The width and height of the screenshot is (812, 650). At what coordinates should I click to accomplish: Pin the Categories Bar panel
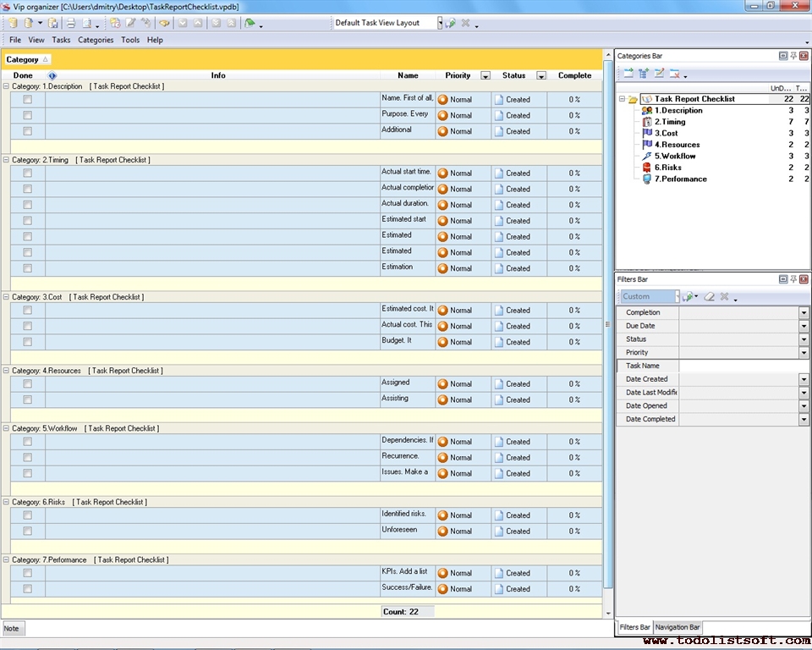point(793,56)
